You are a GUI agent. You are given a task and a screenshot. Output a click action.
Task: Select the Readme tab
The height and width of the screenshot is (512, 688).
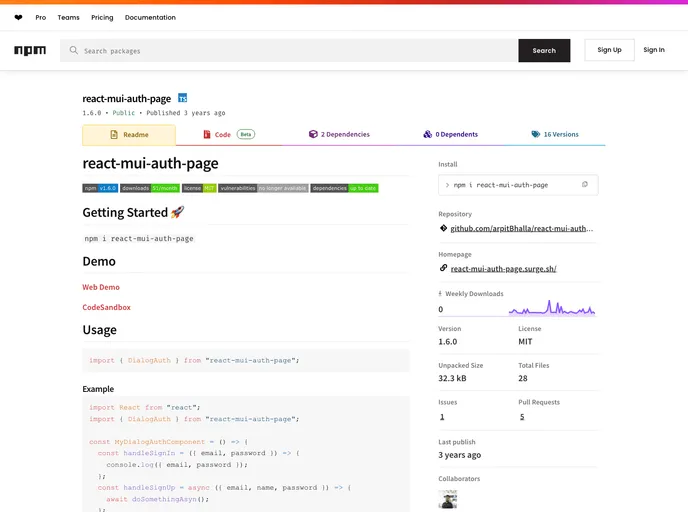pos(129,135)
